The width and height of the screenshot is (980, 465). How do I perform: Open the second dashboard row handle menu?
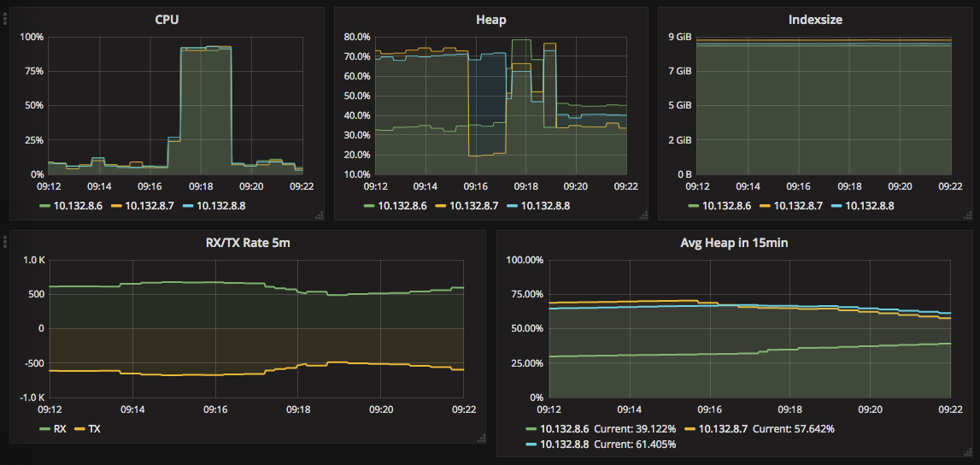pos(5,241)
